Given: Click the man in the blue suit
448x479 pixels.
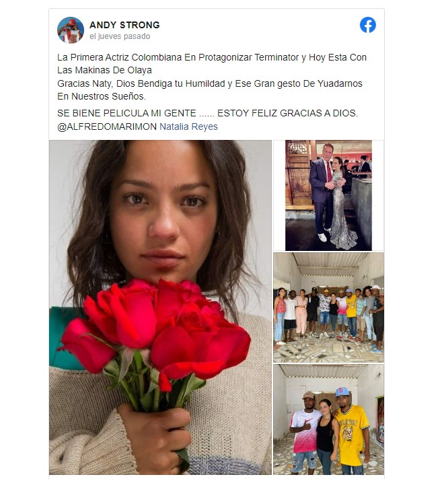Looking at the screenshot, I should [x=322, y=191].
